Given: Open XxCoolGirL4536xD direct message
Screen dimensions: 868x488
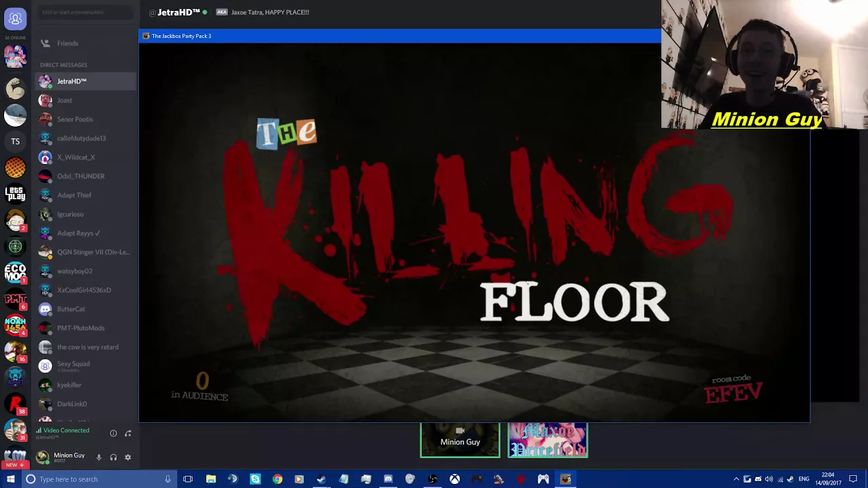Looking at the screenshot, I should pos(85,290).
